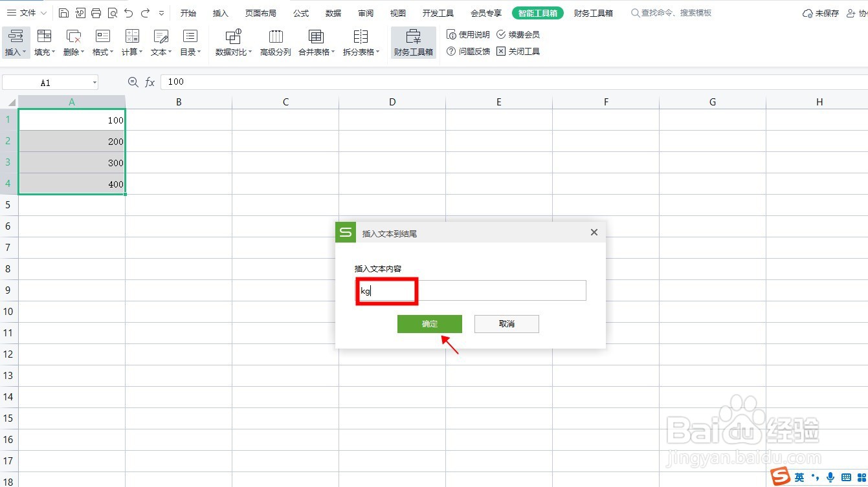Switch to the 开发工具 Developer tab

tap(438, 13)
